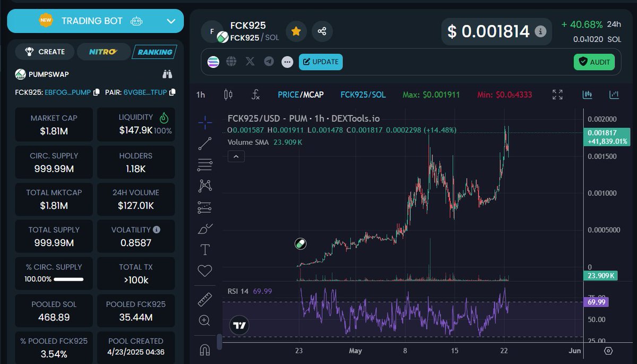
Task: Open the indicators function menu
Action: tap(255, 94)
